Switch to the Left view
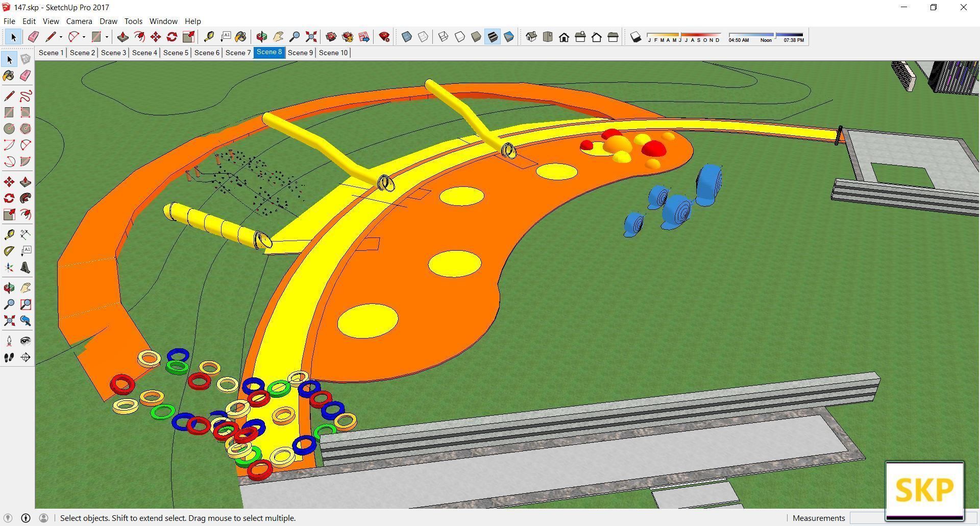The width and height of the screenshot is (980, 526). pos(613,37)
